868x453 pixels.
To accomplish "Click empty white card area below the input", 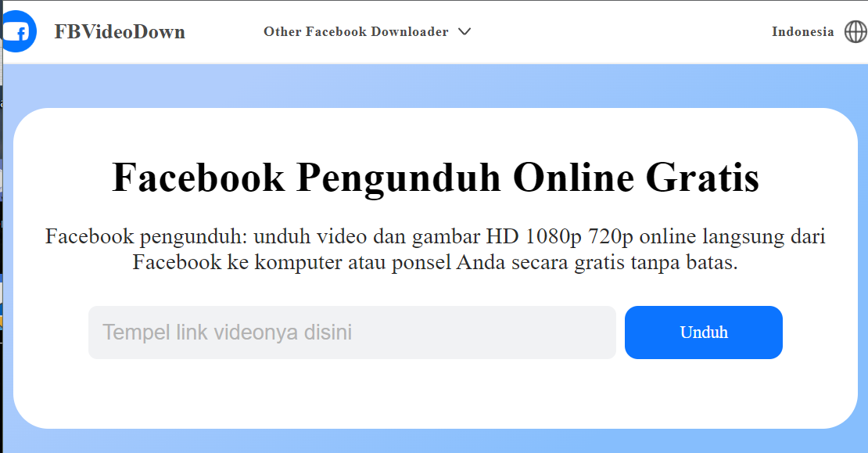I will (x=436, y=395).
